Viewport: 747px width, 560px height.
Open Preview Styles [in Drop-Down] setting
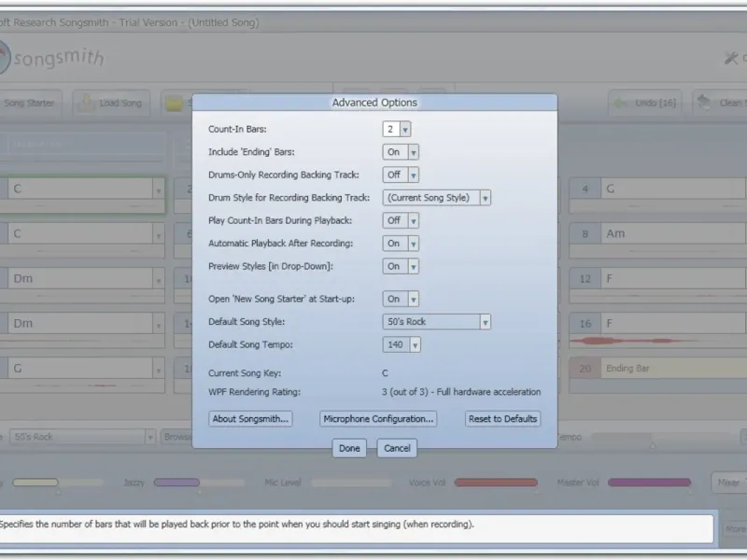pos(401,266)
